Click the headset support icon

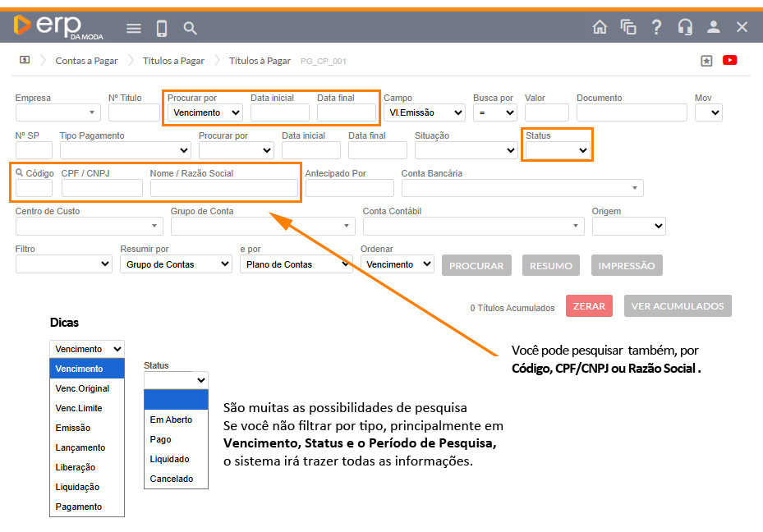[x=685, y=26]
